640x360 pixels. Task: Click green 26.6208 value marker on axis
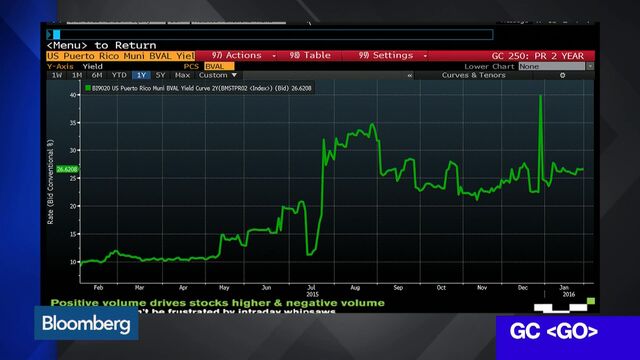click(67, 169)
